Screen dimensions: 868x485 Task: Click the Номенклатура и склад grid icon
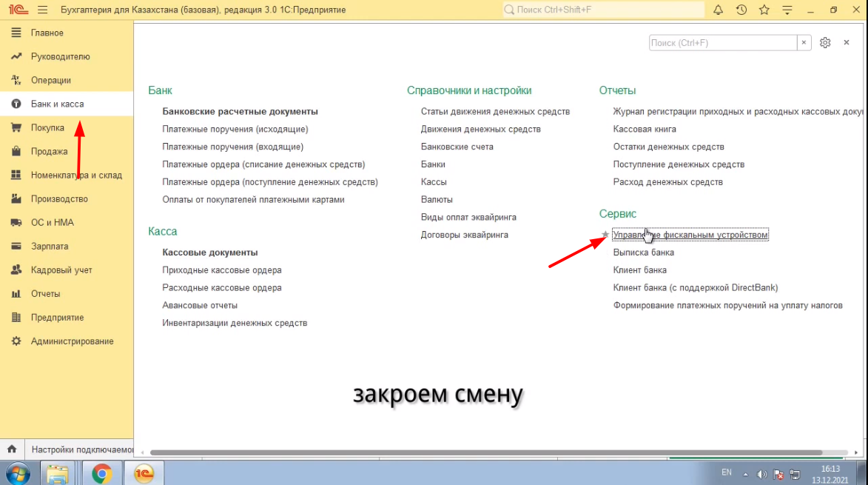click(16, 175)
